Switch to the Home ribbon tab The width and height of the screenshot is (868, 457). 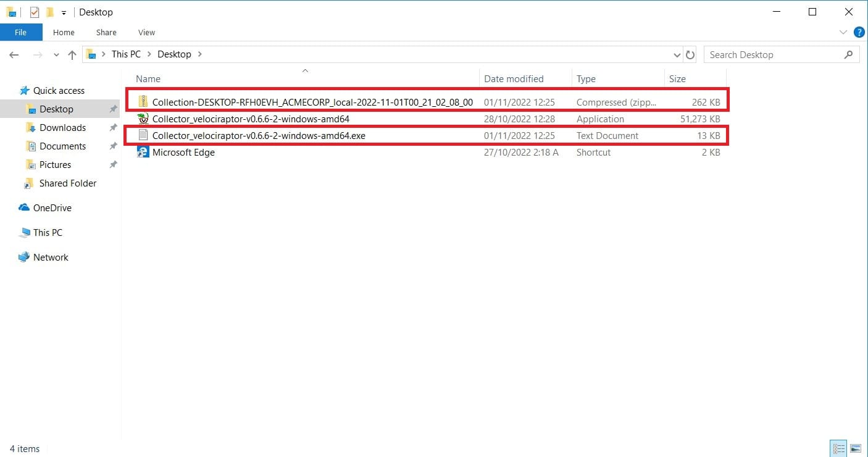click(64, 32)
